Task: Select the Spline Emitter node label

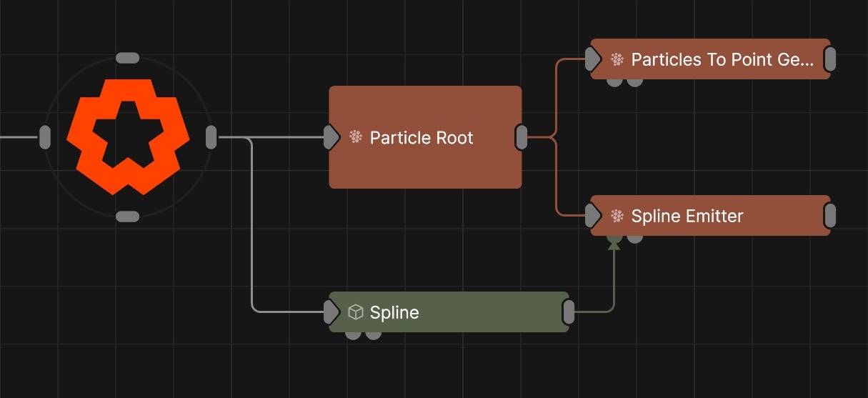Action: coord(687,216)
